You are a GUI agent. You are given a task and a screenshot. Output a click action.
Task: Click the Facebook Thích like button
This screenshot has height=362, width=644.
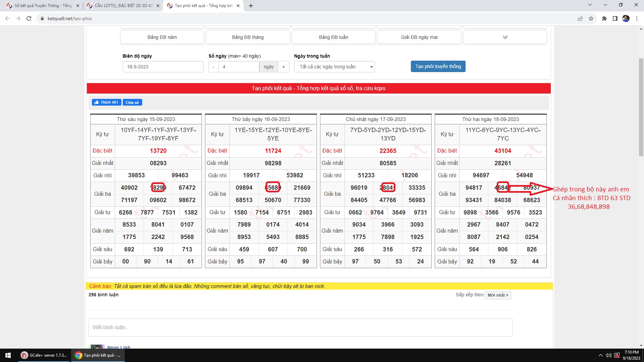click(106, 102)
